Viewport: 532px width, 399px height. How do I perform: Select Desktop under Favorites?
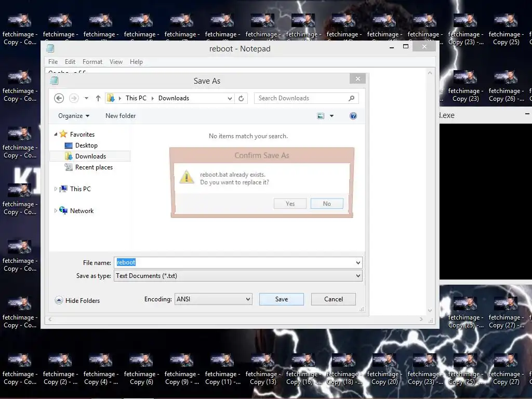click(x=86, y=145)
